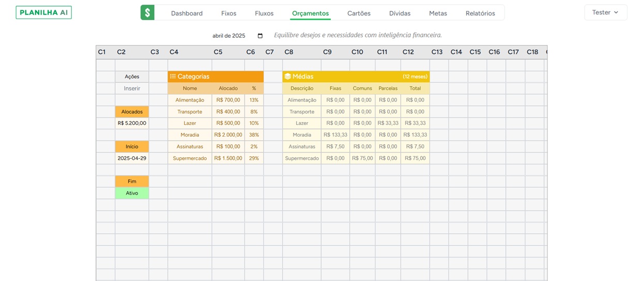Click R$ 33,33 in the Total column
Viewport: 644px width, 281px height.
[415, 123]
